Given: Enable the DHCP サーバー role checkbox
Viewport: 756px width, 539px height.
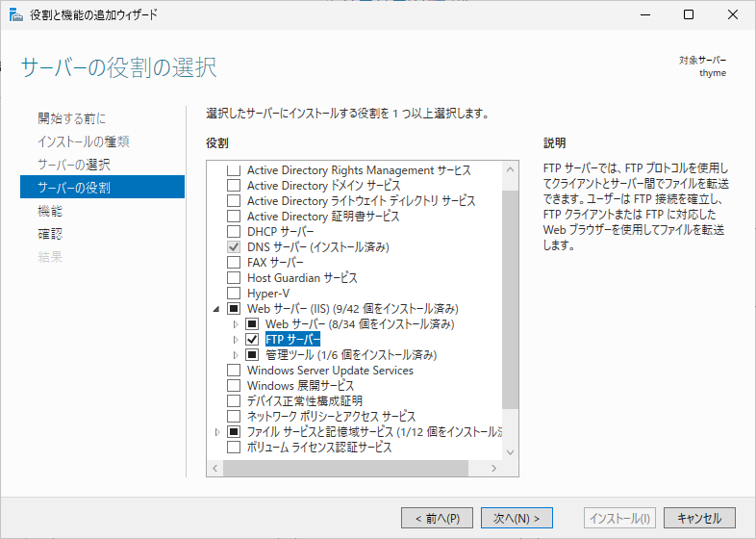Looking at the screenshot, I should point(234,232).
